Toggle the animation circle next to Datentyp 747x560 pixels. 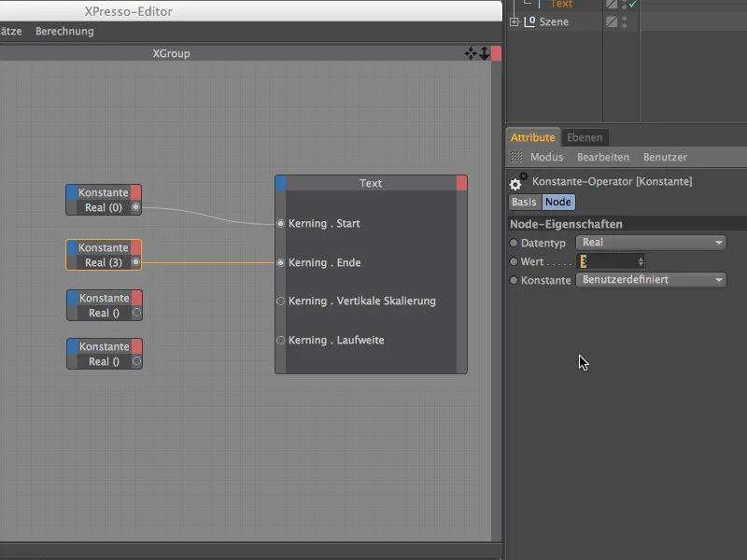(514, 243)
